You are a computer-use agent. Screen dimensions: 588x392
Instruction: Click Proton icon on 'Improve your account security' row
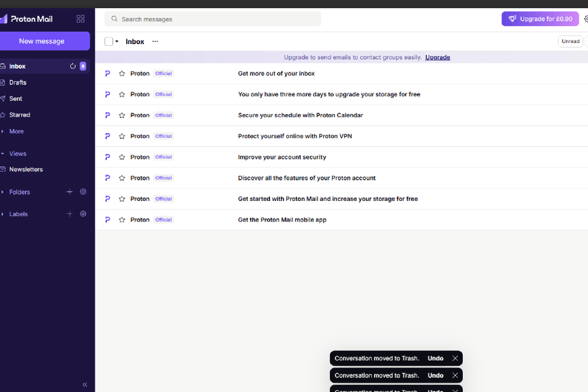point(108,157)
